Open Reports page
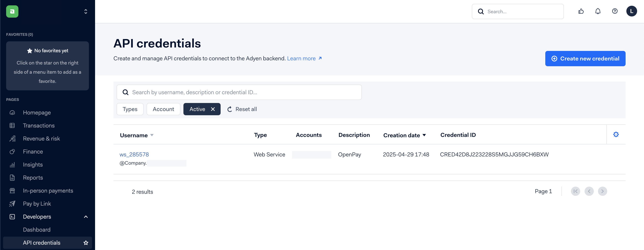Image resolution: width=644 pixels, height=250 pixels. [33, 178]
